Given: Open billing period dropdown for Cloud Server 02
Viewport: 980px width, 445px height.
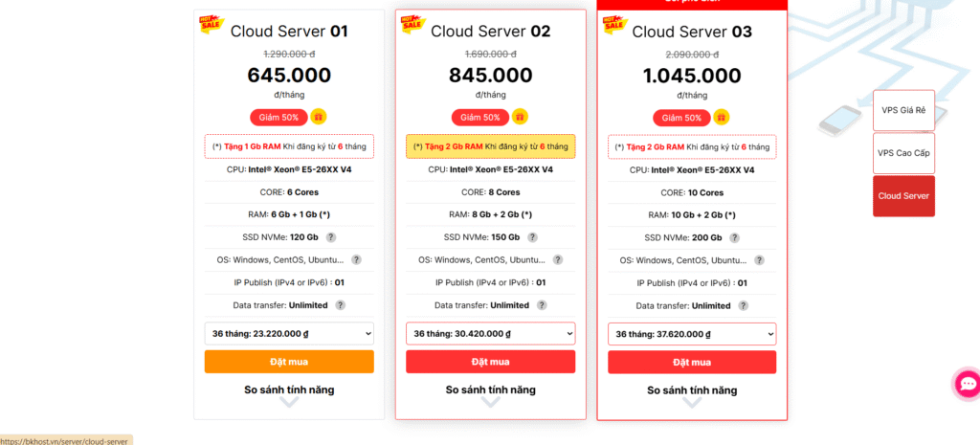Looking at the screenshot, I should 490,333.
